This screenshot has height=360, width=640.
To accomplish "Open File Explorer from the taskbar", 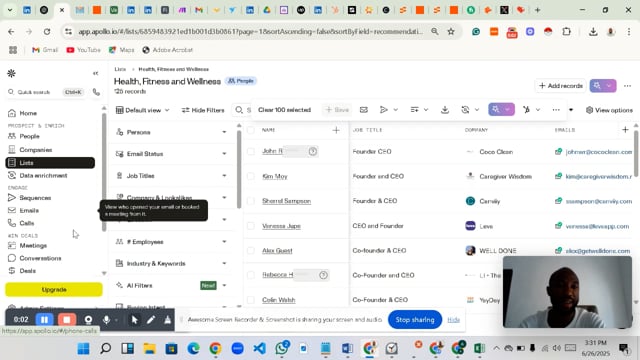I will (x=149, y=348).
